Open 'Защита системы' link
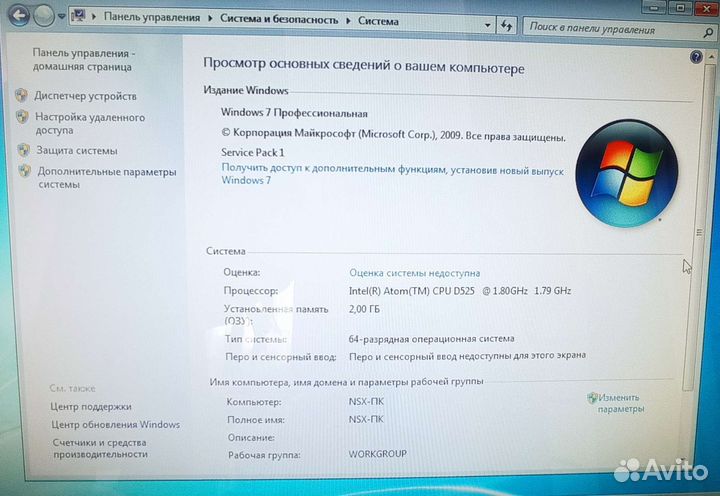 77,151
